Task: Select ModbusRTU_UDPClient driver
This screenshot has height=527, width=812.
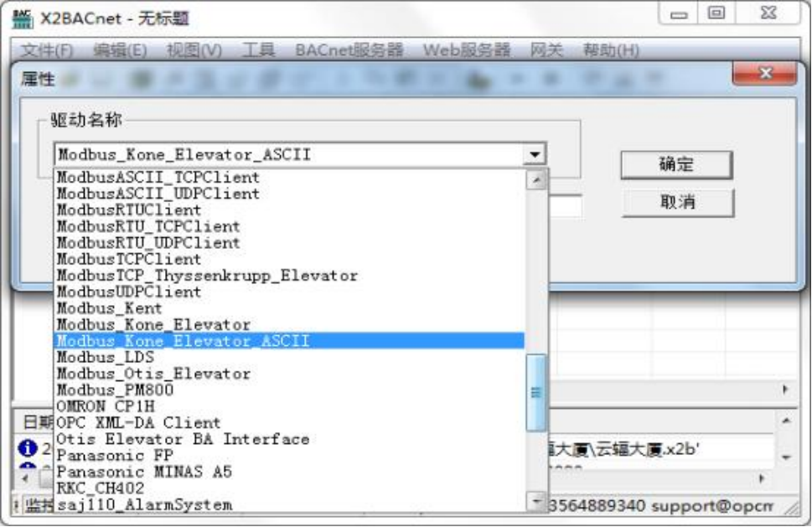Action: pos(289,243)
